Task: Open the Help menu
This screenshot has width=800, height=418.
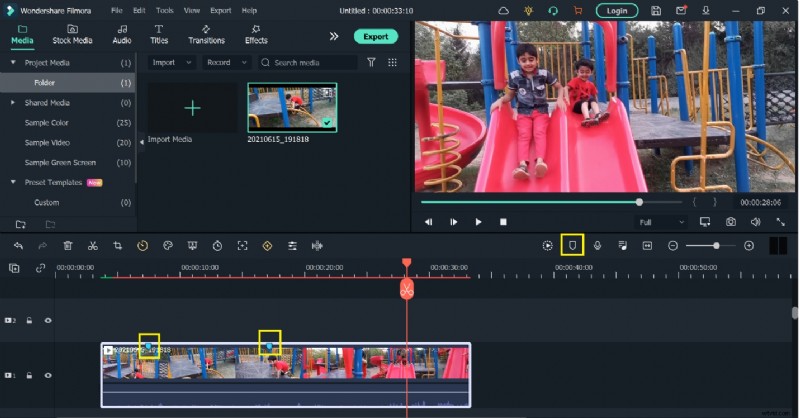Action: click(249, 10)
